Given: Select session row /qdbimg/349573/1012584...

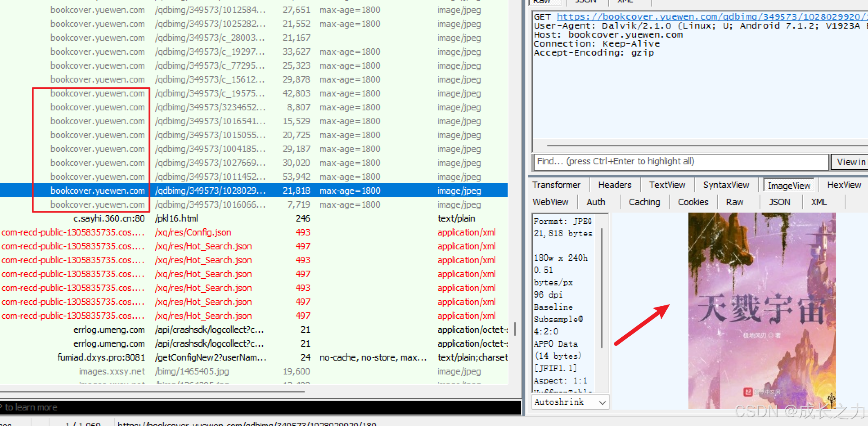Looking at the screenshot, I should tap(254, 10).
